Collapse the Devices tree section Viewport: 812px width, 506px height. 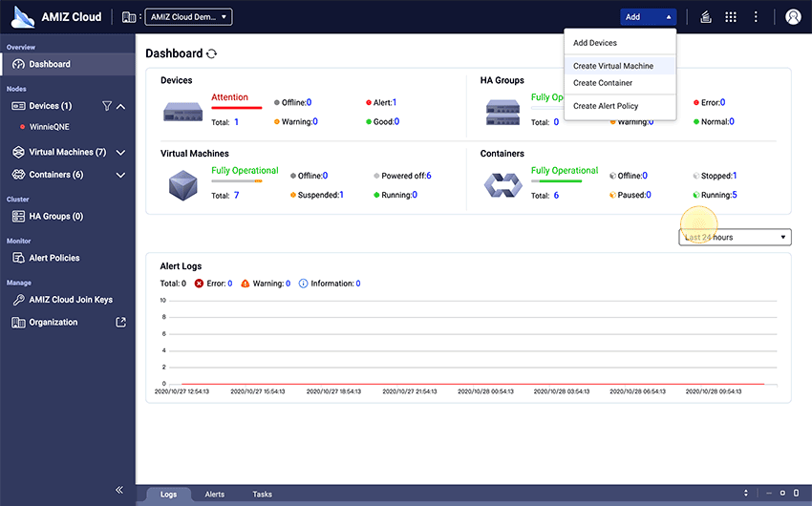coord(121,106)
